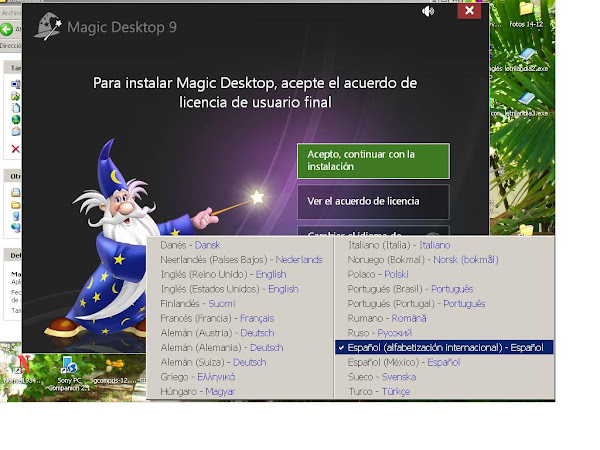The width and height of the screenshot is (600, 450).
Task: Select Alemán (Austria) - Deutsch
Action: [x=217, y=333]
